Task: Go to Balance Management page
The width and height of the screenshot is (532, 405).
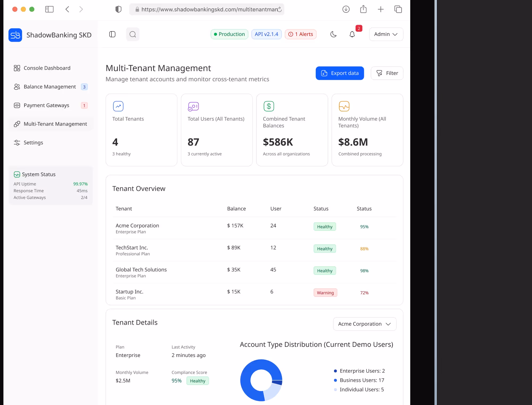Action: pos(50,87)
